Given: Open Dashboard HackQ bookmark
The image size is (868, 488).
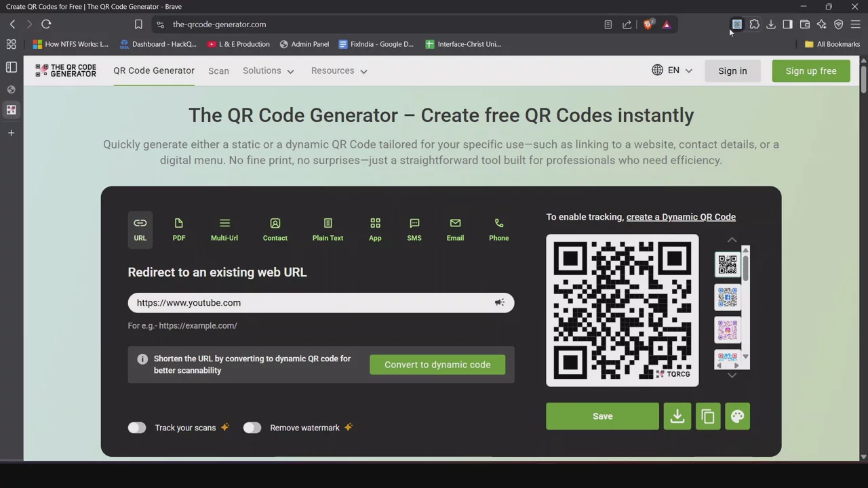Looking at the screenshot, I should click(157, 44).
